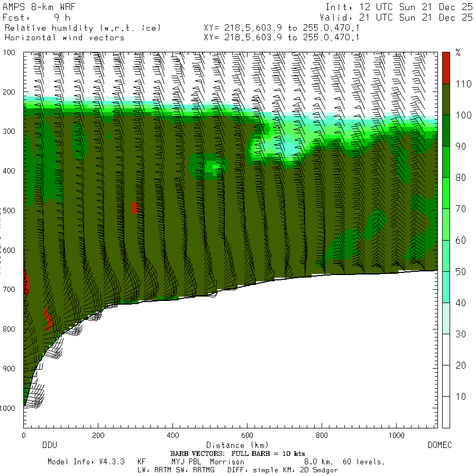476x476 pixels.
Task: Click the 'Model Info: V4.3.3' text
Action: click(x=86, y=462)
